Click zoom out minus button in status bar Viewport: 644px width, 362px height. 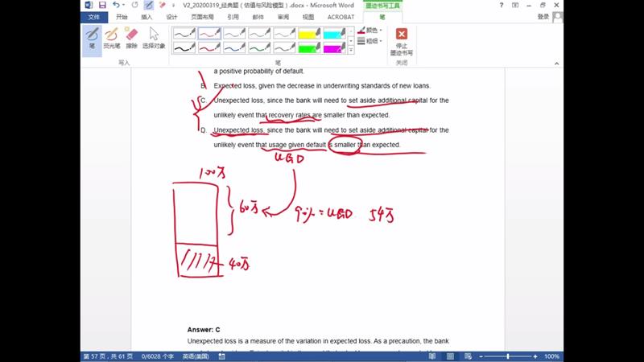[481, 356]
